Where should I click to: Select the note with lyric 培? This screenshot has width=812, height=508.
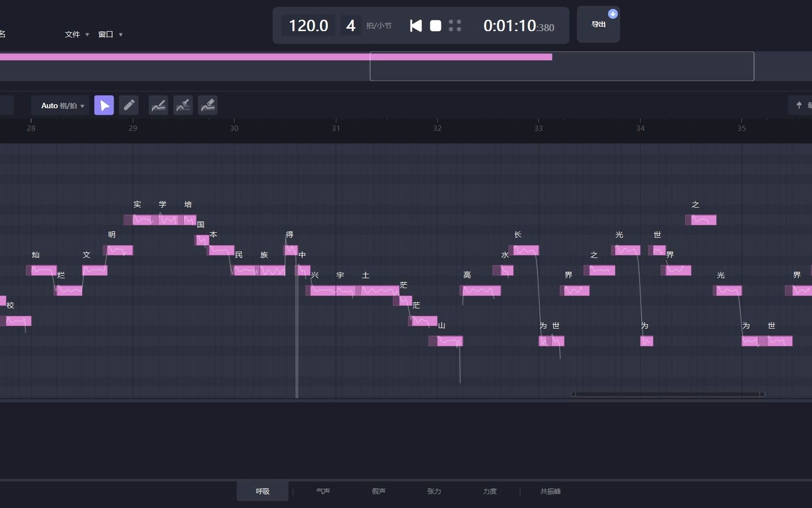pyautogui.click(x=190, y=220)
